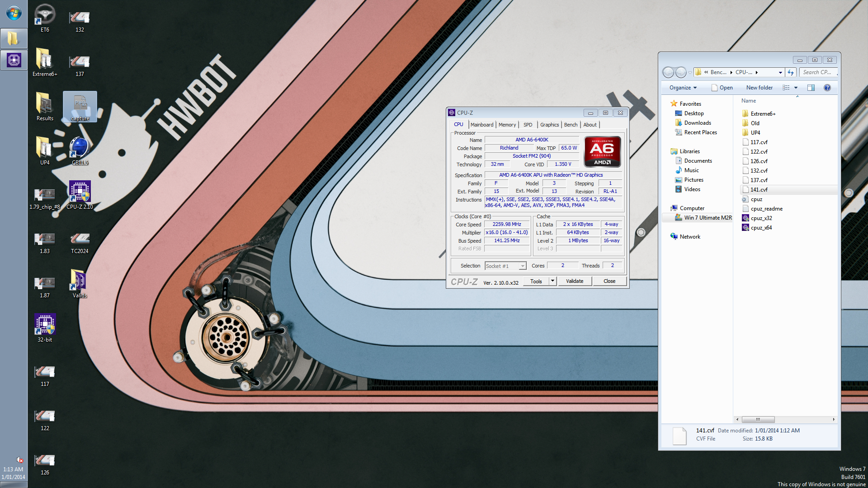Launch the 32-bit CPU-Z shortcut
Screen dimensions: 868x488
click(x=45, y=328)
